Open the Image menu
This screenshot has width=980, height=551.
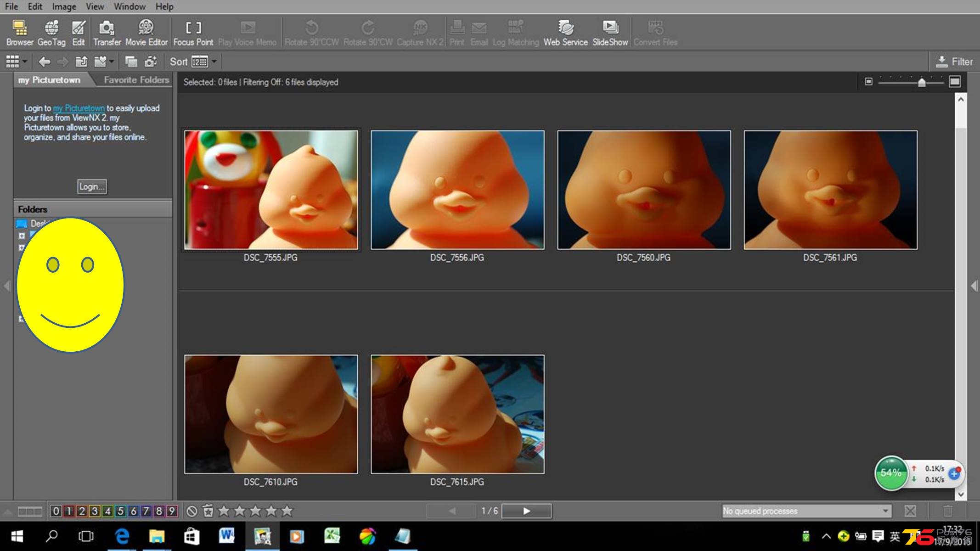pos(64,6)
